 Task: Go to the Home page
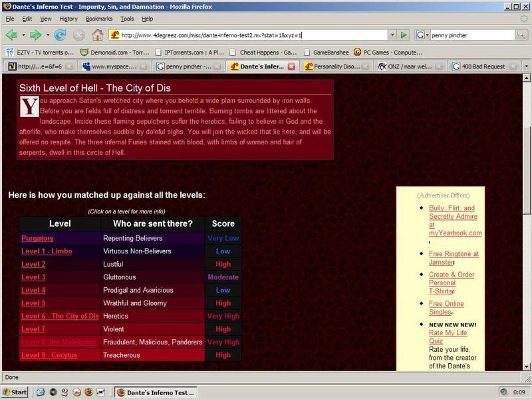click(x=98, y=35)
